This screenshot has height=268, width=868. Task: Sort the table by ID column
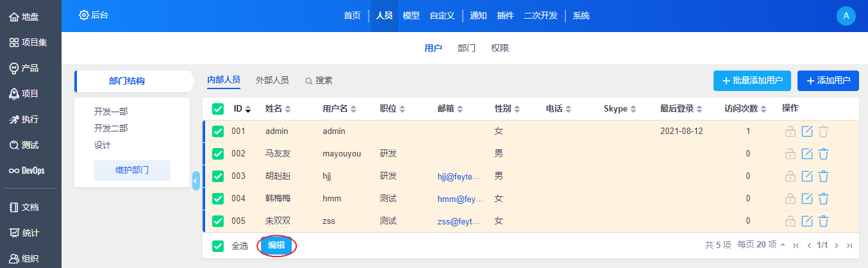242,109
